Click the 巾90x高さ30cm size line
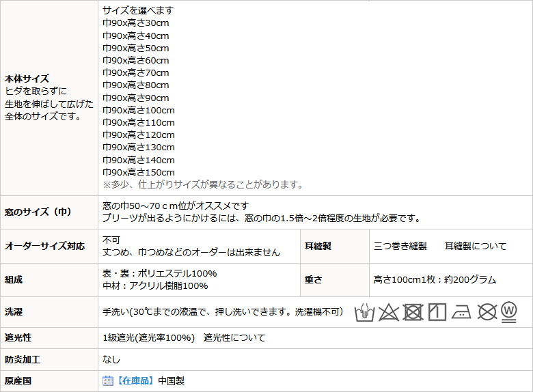Screen dimensions: 533x392 pos(136,23)
